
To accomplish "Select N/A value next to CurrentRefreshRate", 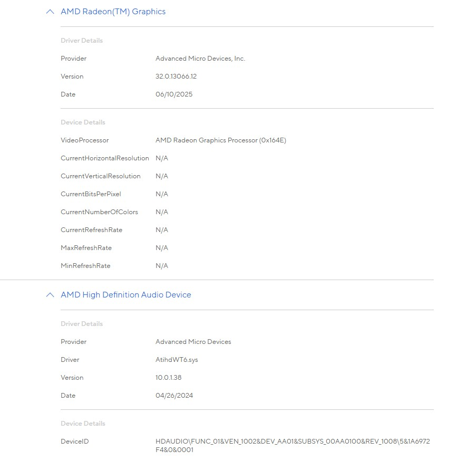I will pyautogui.click(x=161, y=229).
